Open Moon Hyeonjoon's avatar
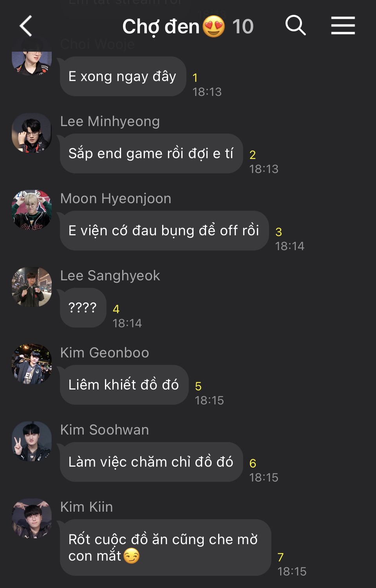This screenshot has height=588, width=376. coord(32,210)
